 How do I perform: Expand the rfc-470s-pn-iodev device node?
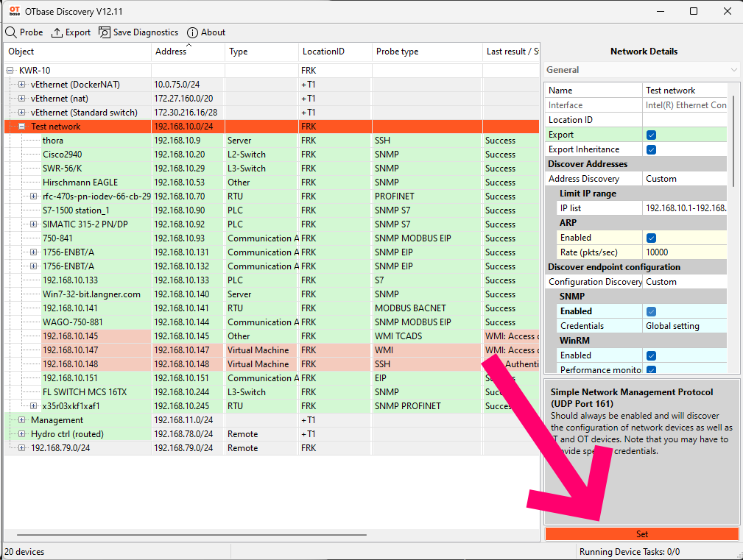[34, 196]
